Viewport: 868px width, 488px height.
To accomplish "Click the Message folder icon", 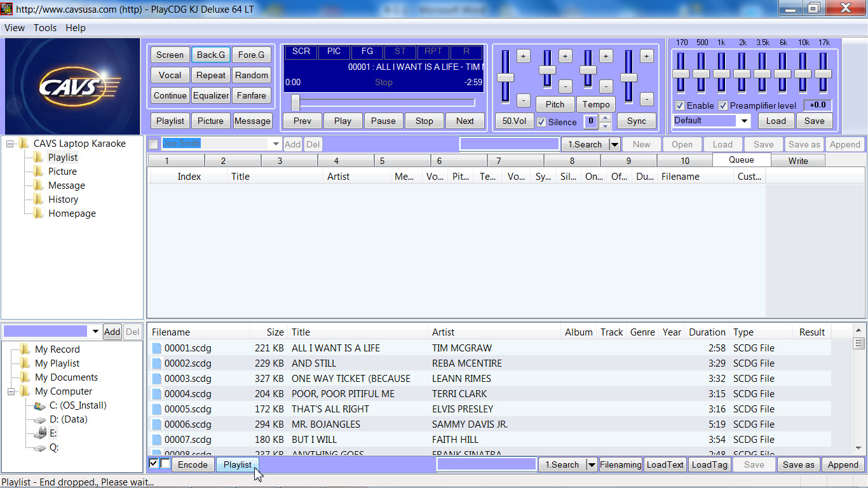I will point(38,186).
